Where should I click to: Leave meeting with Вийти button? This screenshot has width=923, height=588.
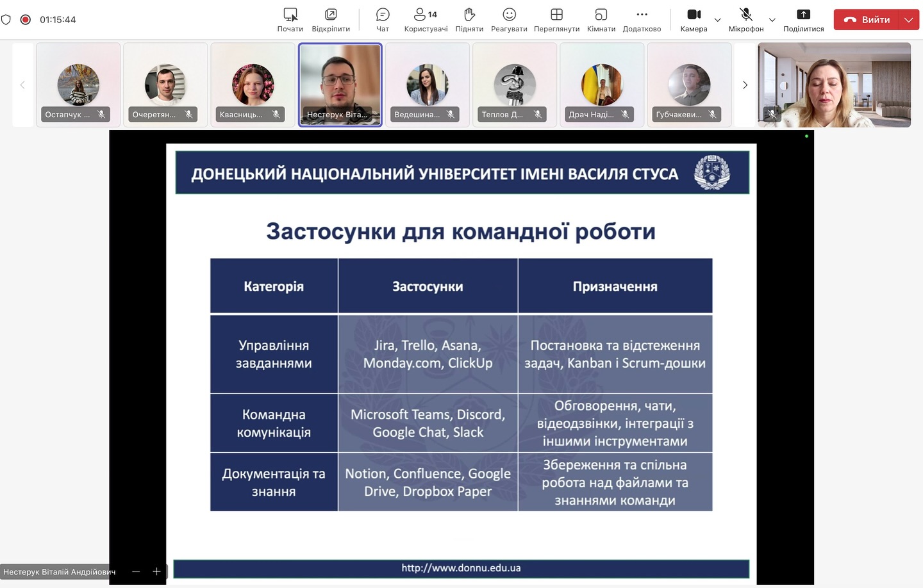[867, 20]
